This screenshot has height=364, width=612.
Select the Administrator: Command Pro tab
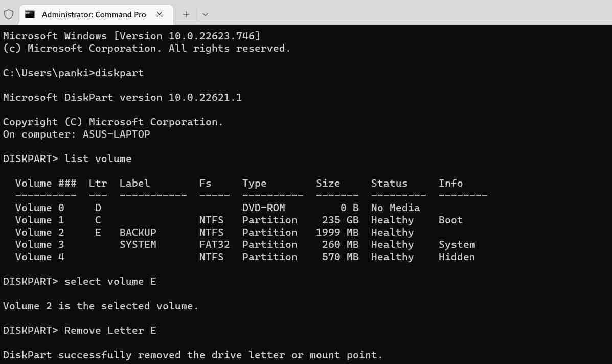coord(95,14)
